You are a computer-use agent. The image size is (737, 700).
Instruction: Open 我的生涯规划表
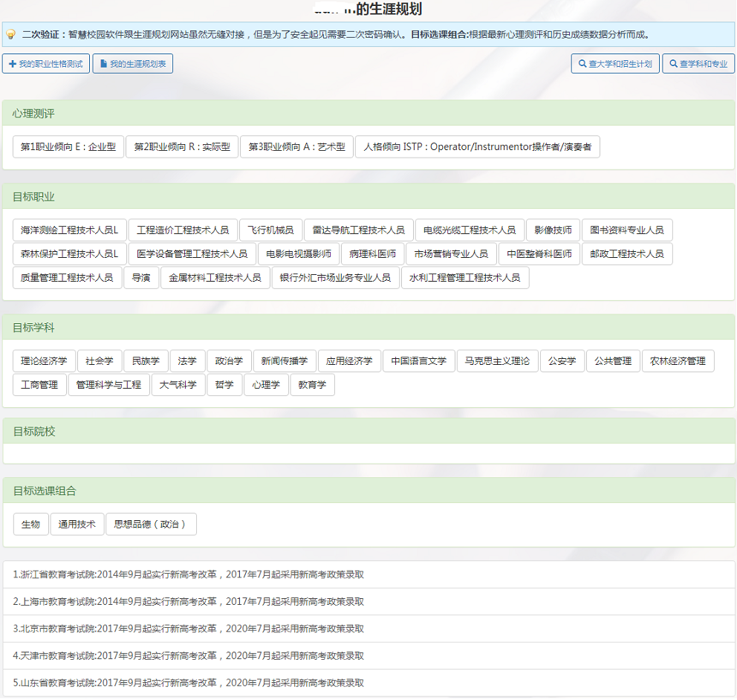tap(132, 63)
